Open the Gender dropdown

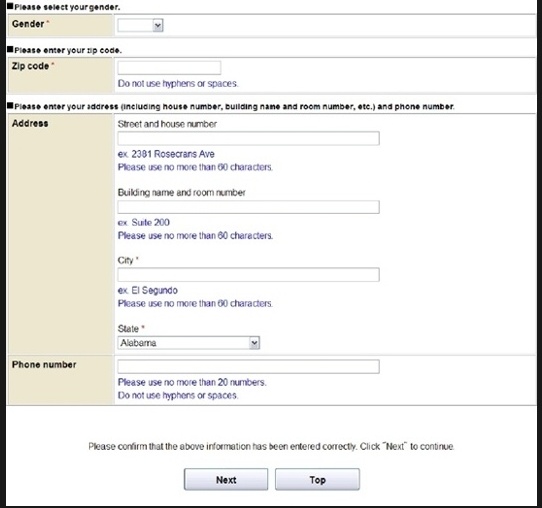[x=140, y=25]
